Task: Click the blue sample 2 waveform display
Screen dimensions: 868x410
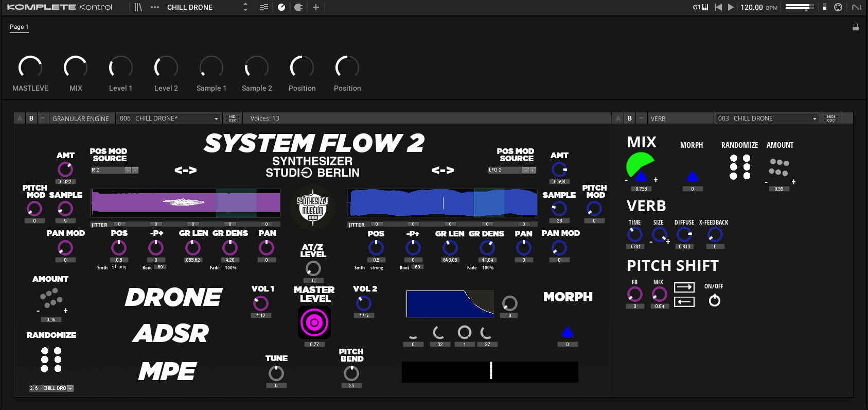Action: [x=442, y=203]
